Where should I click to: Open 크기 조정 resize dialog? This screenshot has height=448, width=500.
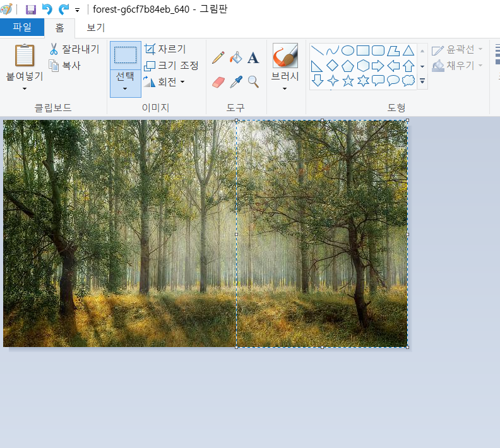[171, 66]
